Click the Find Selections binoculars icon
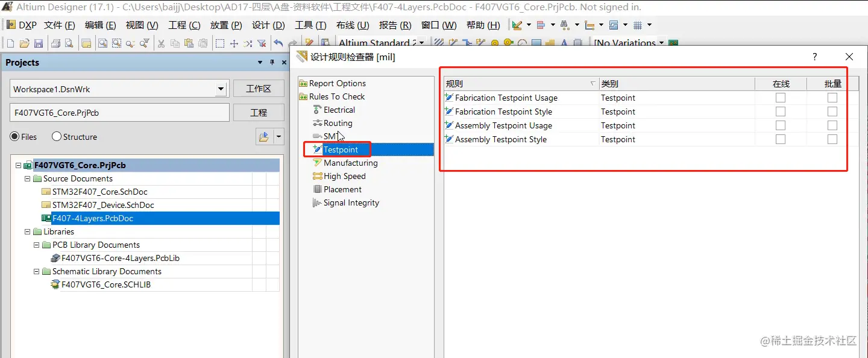Screen dimensions: 868x358 coord(565,25)
